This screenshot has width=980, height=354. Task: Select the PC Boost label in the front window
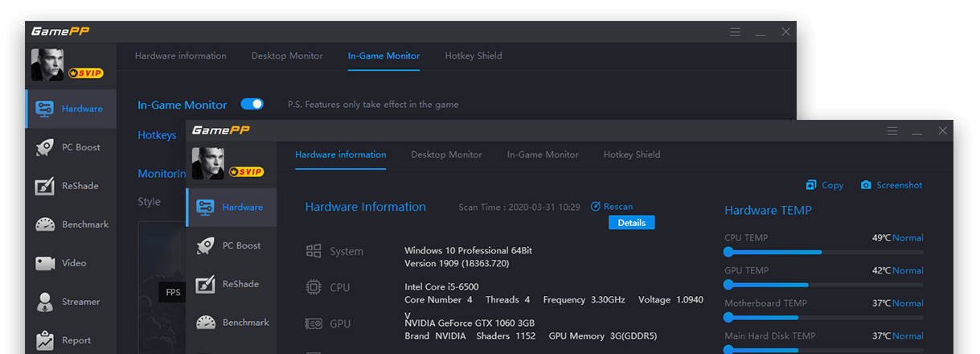[x=241, y=245]
